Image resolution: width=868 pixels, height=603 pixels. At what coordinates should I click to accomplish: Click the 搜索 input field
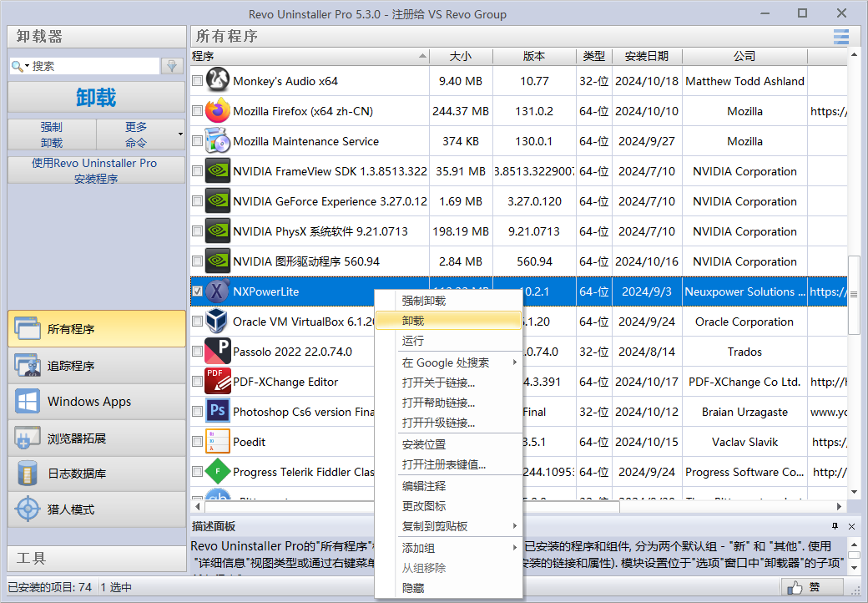(x=94, y=66)
